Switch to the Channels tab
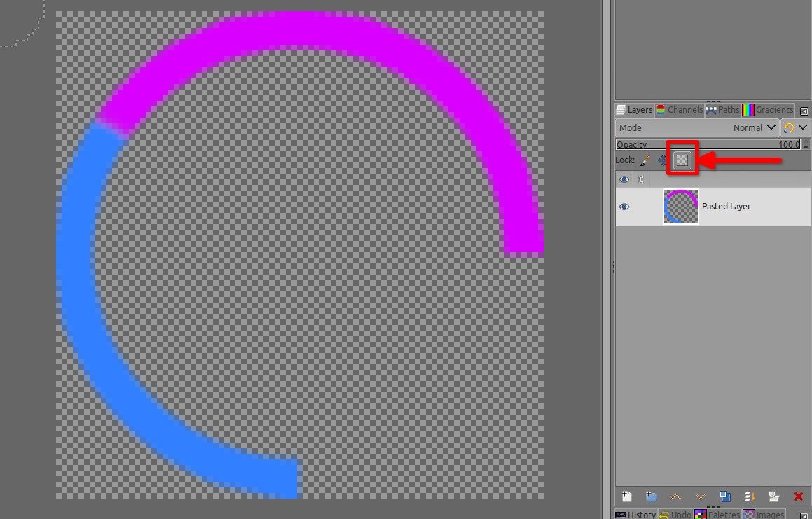The height and width of the screenshot is (519, 812). (679, 110)
